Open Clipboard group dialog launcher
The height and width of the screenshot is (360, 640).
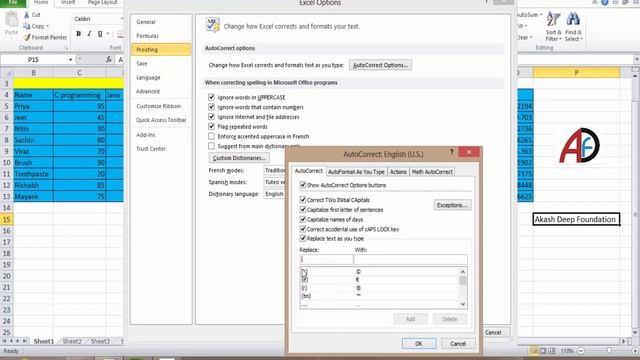click(66, 48)
